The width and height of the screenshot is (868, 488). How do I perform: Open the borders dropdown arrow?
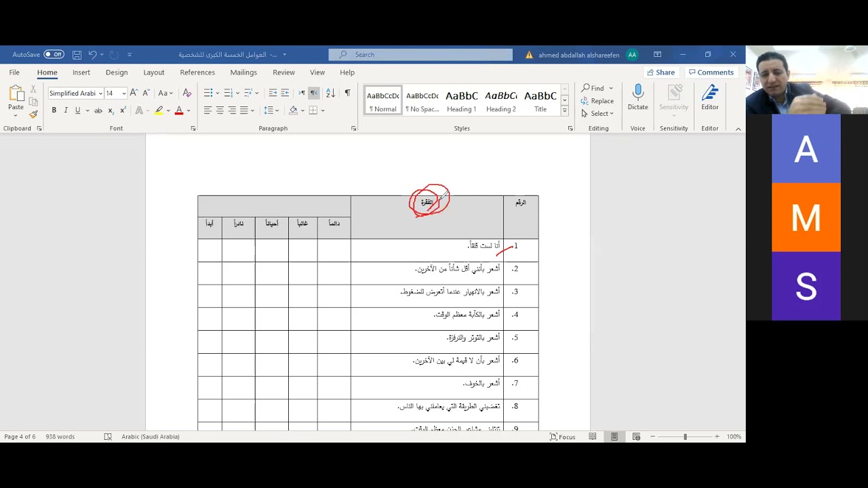[x=323, y=110]
